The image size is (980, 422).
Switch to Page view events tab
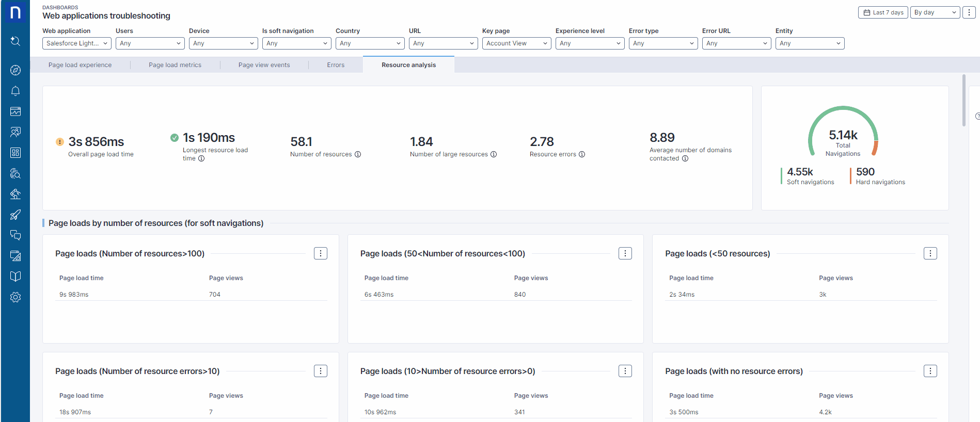pyautogui.click(x=264, y=65)
